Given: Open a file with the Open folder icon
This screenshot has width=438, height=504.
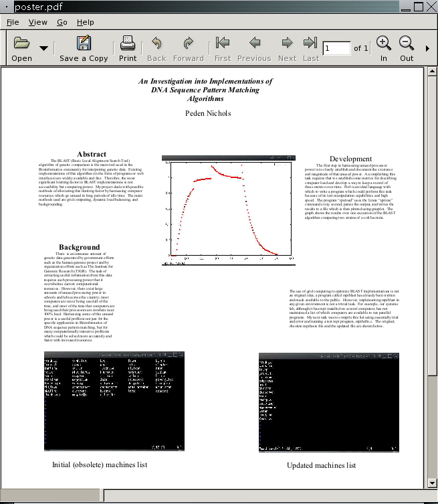Looking at the screenshot, I should pos(21,43).
